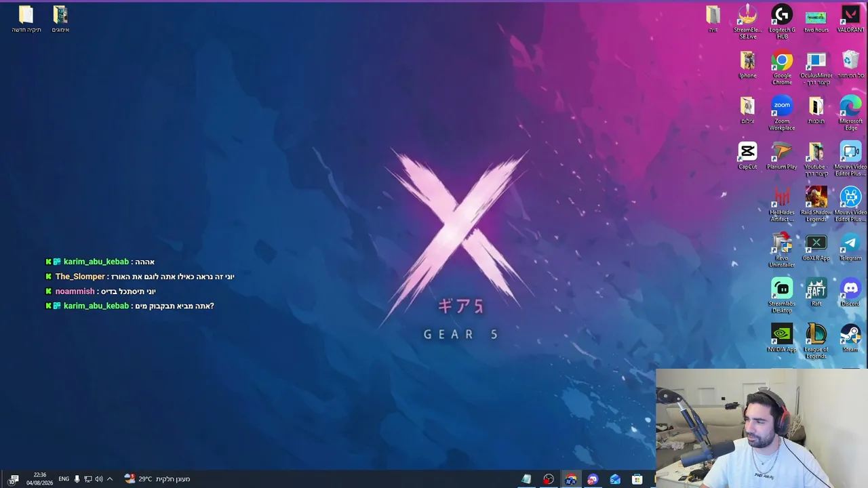Open Steam from the desktop
The height and width of the screenshot is (488, 868).
(850, 338)
